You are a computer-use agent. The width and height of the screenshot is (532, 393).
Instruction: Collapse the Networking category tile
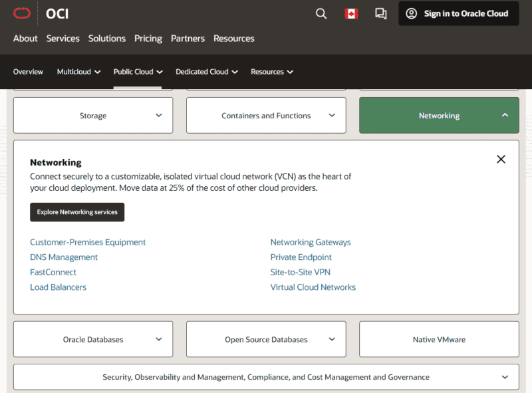[439, 116]
